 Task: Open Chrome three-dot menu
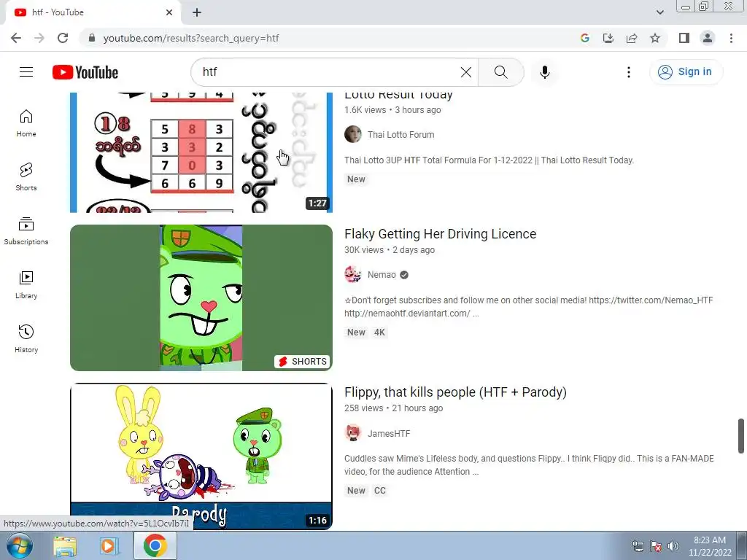click(x=731, y=38)
